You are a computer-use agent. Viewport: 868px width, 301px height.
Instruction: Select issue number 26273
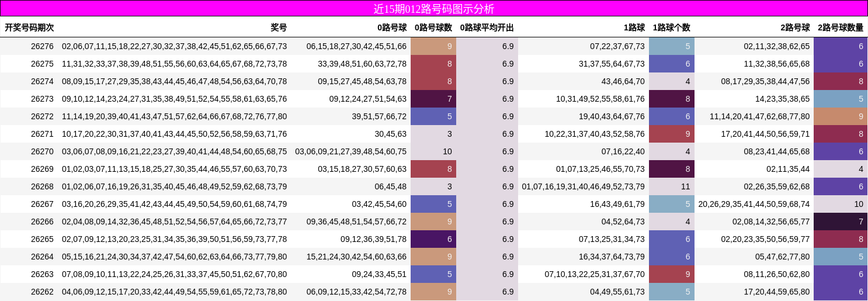pos(42,99)
